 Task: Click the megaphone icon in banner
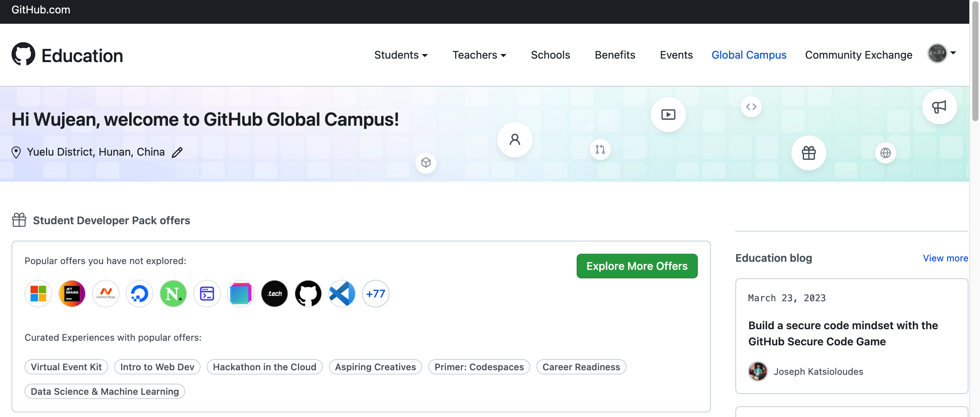coord(939,107)
